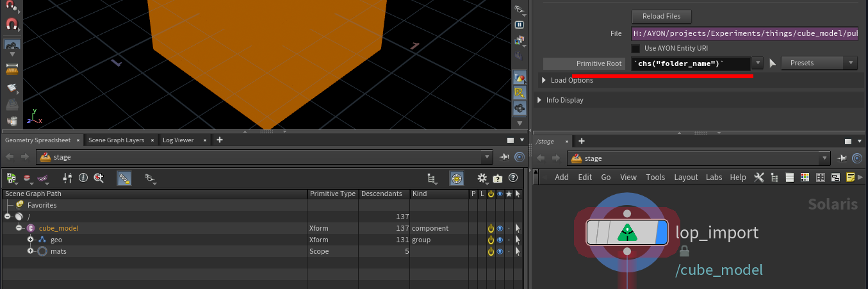Click the Primitive Root label button
868x289 pixels.
584,63
